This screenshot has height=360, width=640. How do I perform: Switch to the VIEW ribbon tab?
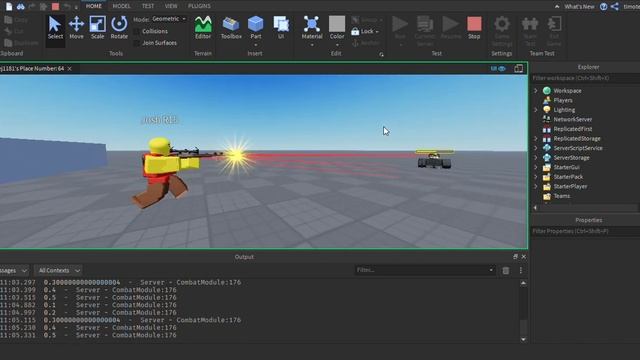click(x=171, y=6)
